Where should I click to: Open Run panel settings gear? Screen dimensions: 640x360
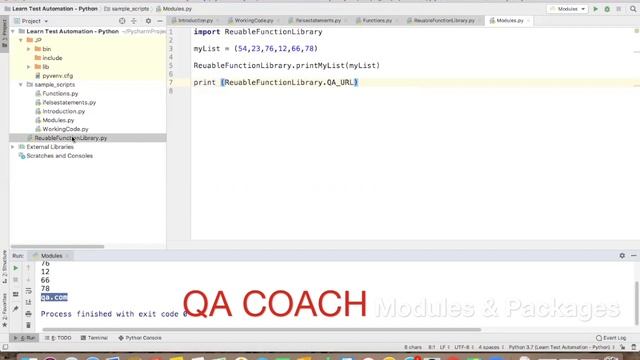click(x=622, y=256)
